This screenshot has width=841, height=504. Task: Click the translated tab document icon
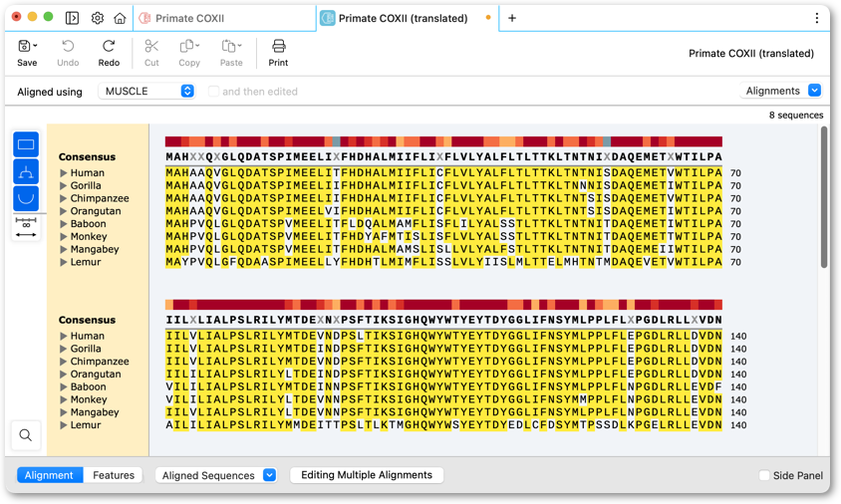[327, 18]
